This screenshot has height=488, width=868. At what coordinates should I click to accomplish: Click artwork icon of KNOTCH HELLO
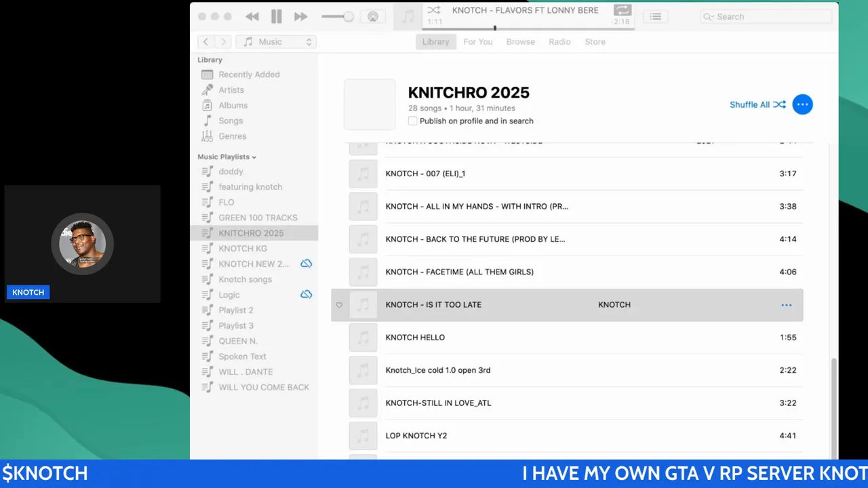point(363,338)
